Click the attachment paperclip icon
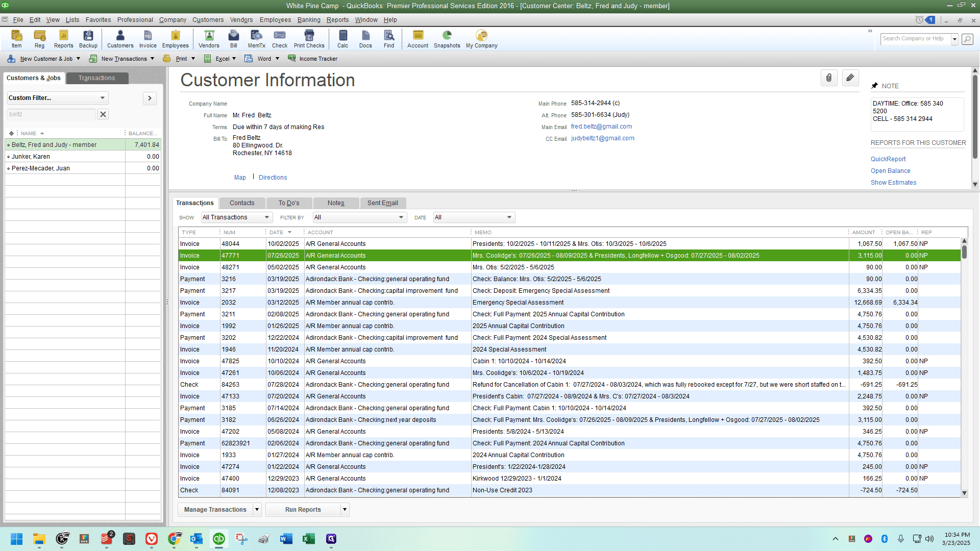980x551 pixels. click(829, 78)
